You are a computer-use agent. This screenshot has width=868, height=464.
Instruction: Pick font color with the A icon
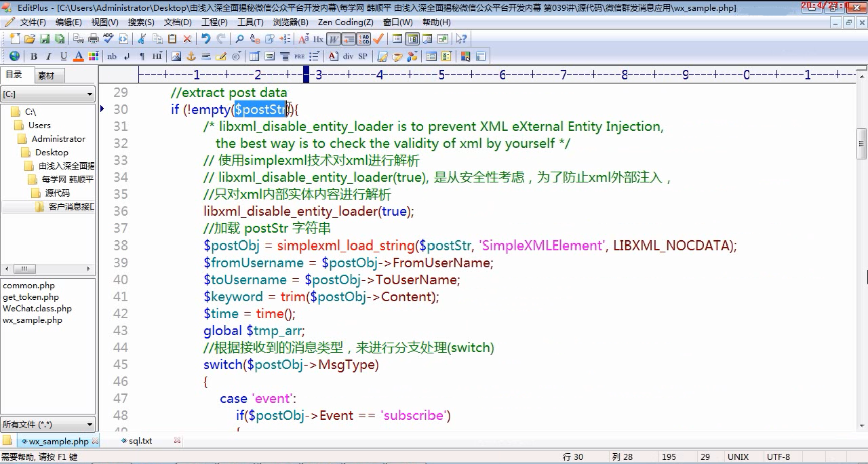coord(79,56)
